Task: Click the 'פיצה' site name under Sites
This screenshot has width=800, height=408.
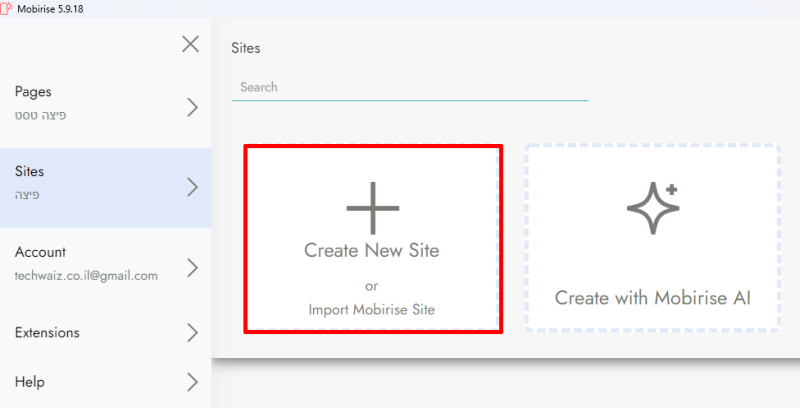Action: (x=27, y=195)
